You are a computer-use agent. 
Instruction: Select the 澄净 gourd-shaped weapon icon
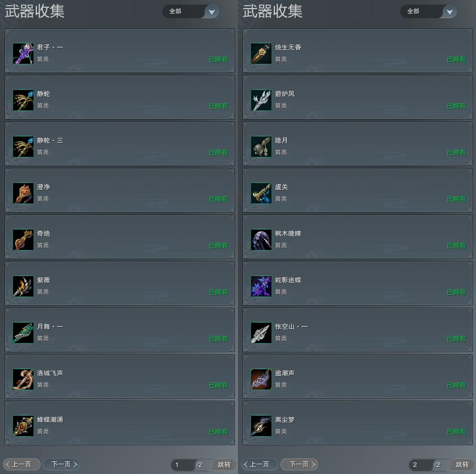[x=23, y=193]
